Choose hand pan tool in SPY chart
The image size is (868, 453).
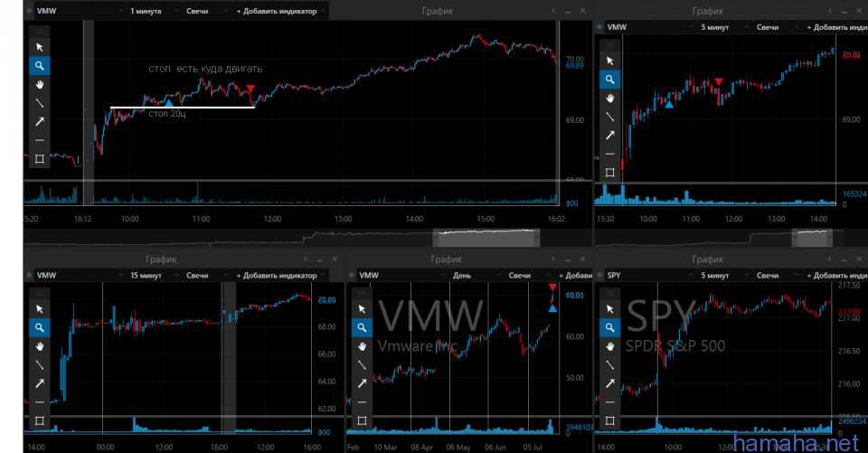pos(609,346)
